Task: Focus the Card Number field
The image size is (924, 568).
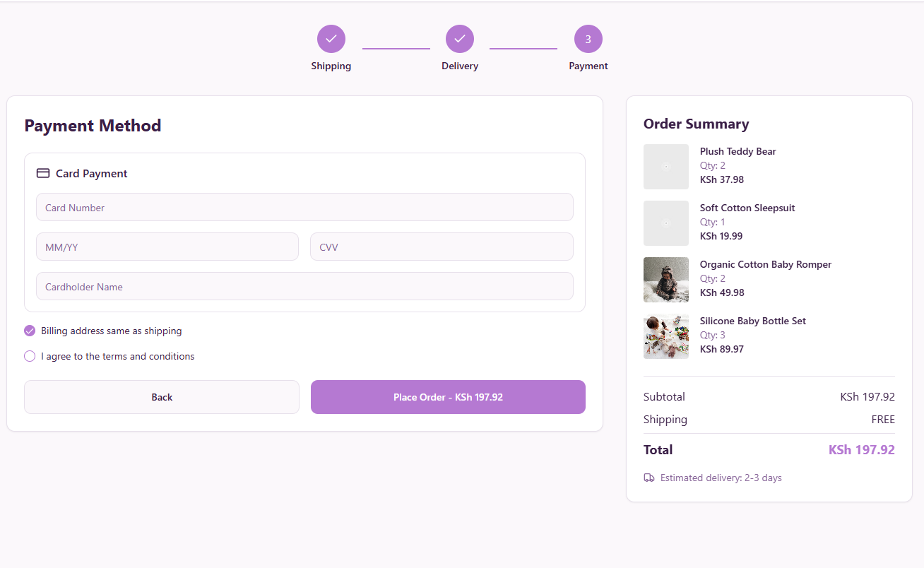Action: [304, 208]
